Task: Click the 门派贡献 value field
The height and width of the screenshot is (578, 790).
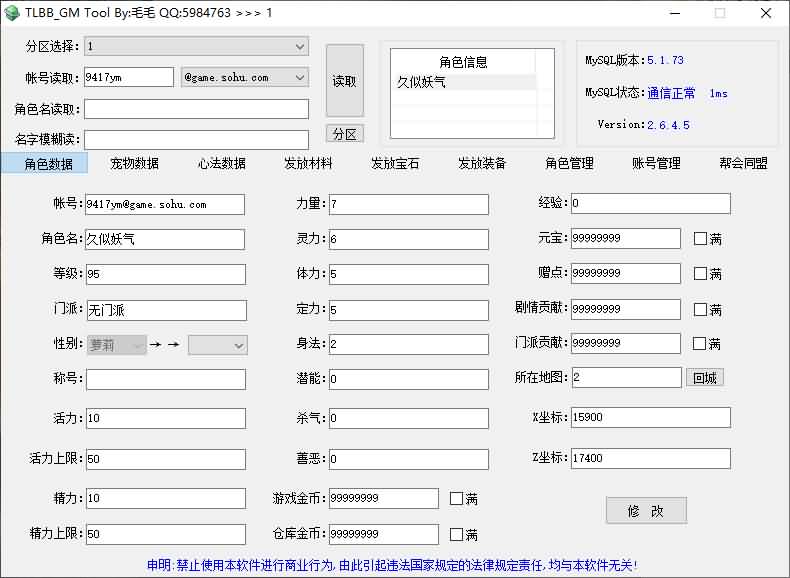Action: point(626,343)
